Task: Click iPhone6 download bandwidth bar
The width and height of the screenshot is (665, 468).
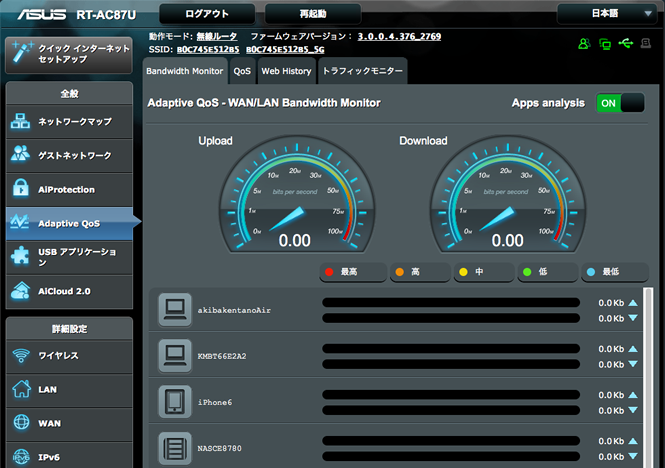Action: [x=451, y=410]
